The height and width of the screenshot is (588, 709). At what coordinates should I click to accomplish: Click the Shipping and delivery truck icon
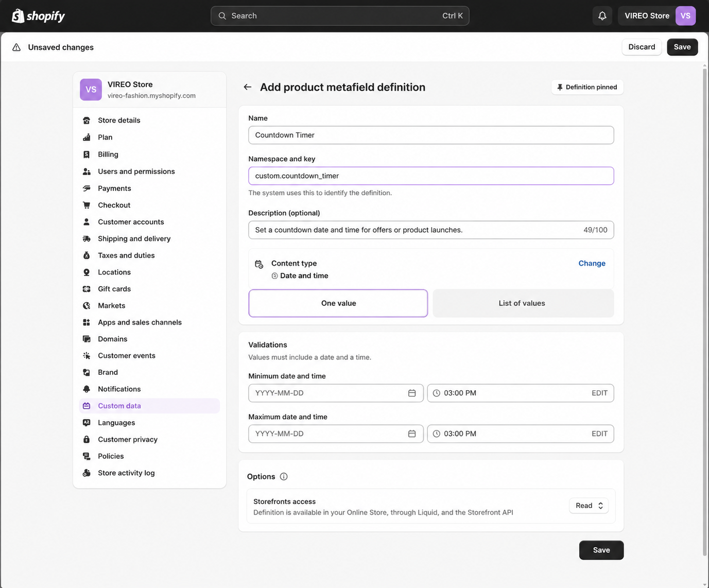pos(87,239)
